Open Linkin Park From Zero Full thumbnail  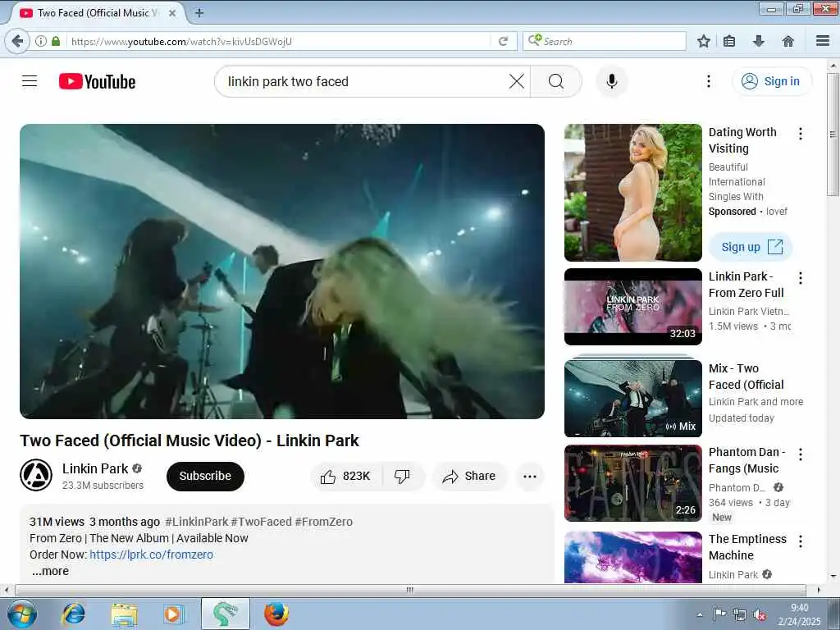[x=632, y=307]
